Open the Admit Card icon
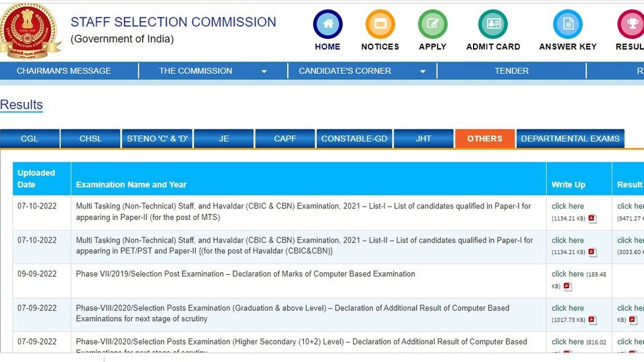 pos(493,24)
